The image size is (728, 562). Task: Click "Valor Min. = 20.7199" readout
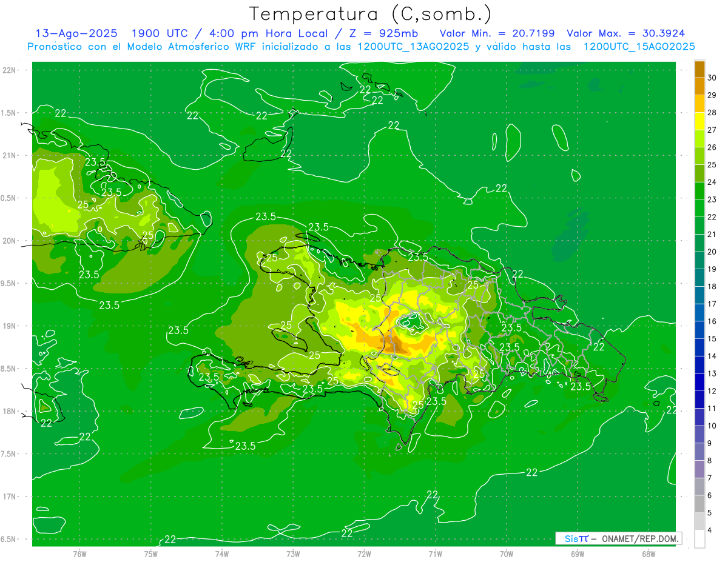pos(498,33)
